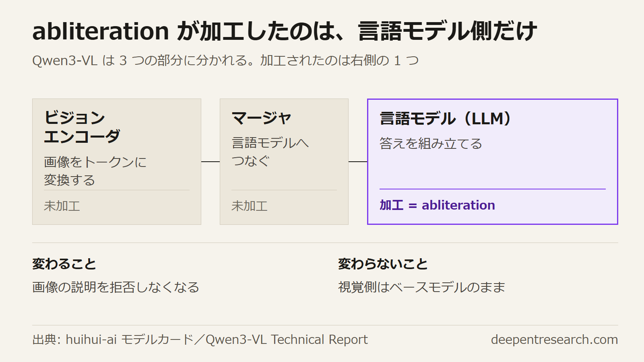Click the text '画像をトークンに変換する'
The image size is (644, 362).
(x=95, y=171)
